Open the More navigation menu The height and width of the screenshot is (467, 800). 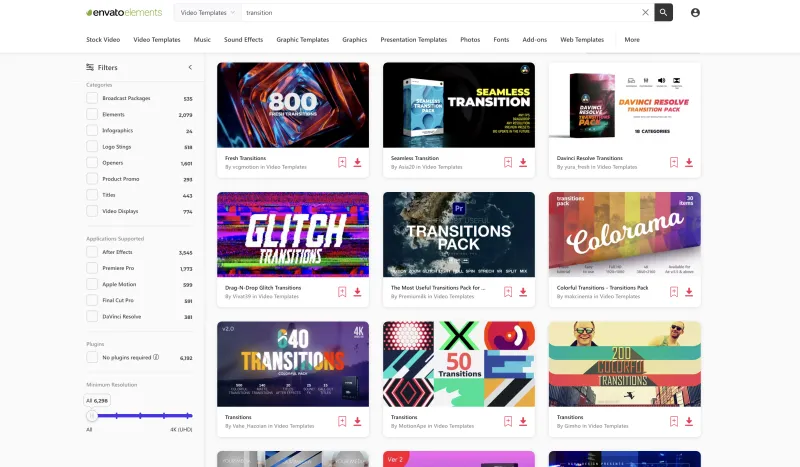click(632, 39)
